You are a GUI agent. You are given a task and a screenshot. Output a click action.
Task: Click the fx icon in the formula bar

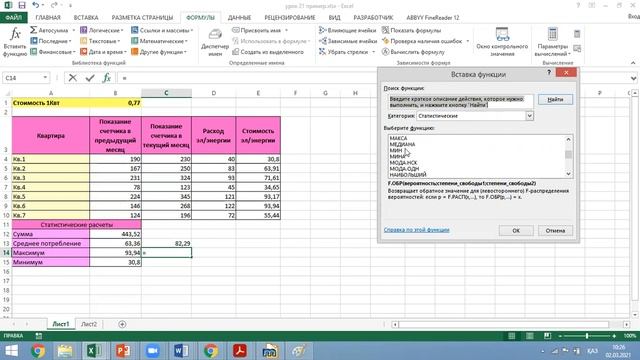tap(107, 78)
